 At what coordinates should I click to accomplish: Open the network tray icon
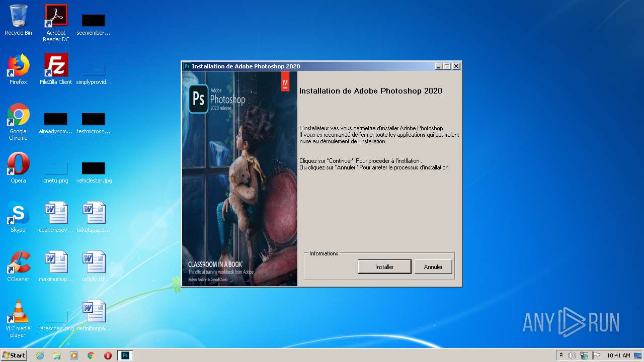[584, 355]
